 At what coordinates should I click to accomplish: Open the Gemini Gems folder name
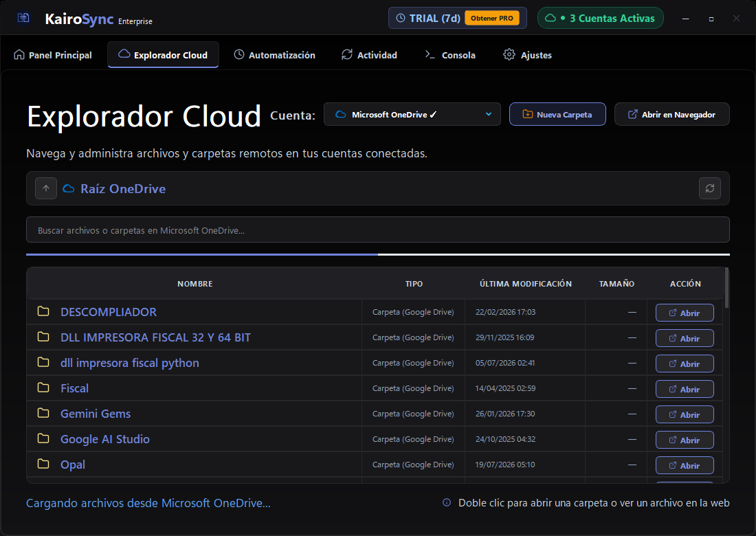tap(96, 414)
